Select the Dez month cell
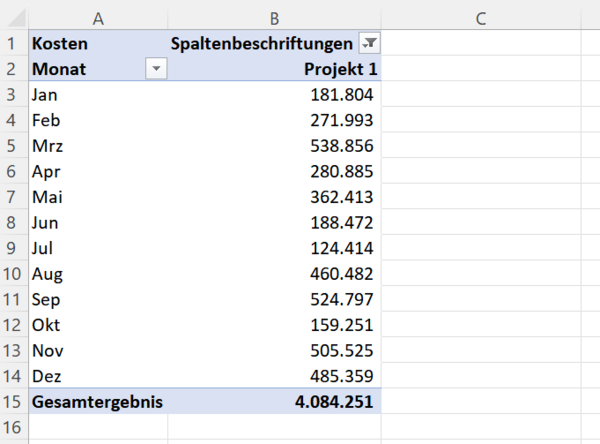Screen dimensions: 600x444 pyautogui.click(x=98, y=376)
